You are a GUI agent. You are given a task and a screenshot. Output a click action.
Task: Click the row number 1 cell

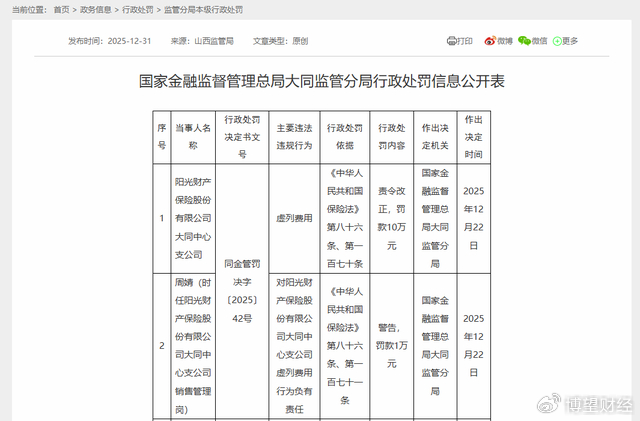coord(162,218)
